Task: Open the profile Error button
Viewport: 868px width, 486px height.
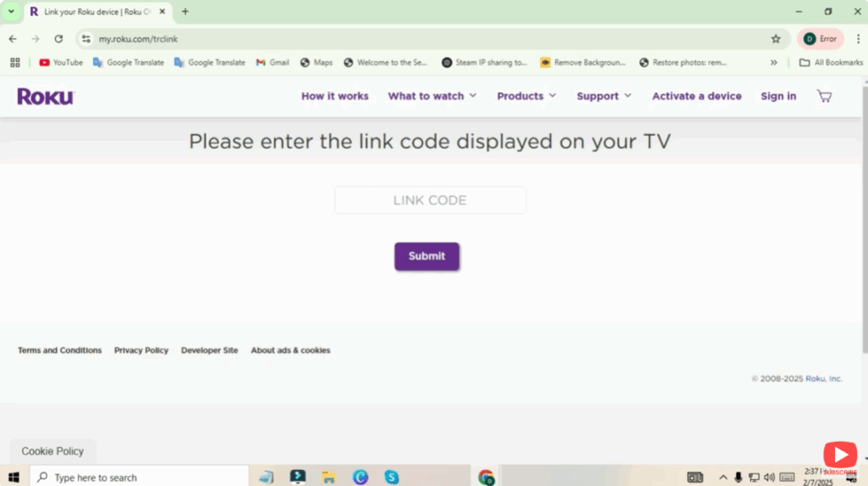Action: [x=821, y=39]
